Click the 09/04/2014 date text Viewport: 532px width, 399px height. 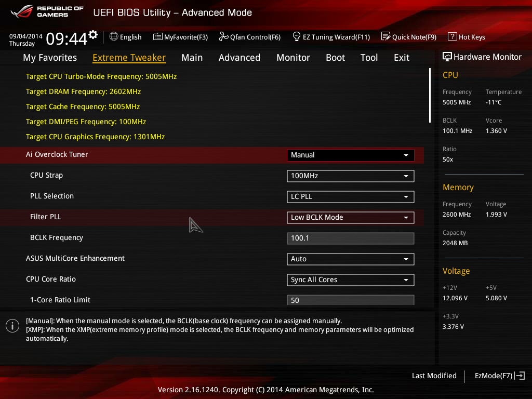[x=26, y=36]
